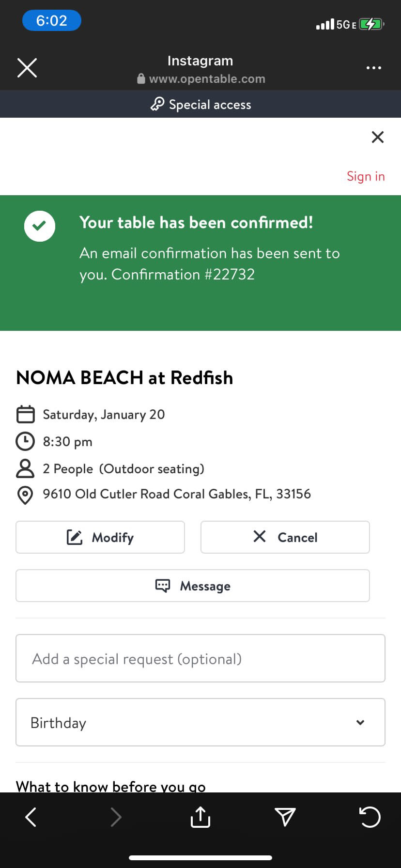Screen dimensions: 401x868
Task: Focus the special request text field
Action: pyautogui.click(x=200, y=658)
